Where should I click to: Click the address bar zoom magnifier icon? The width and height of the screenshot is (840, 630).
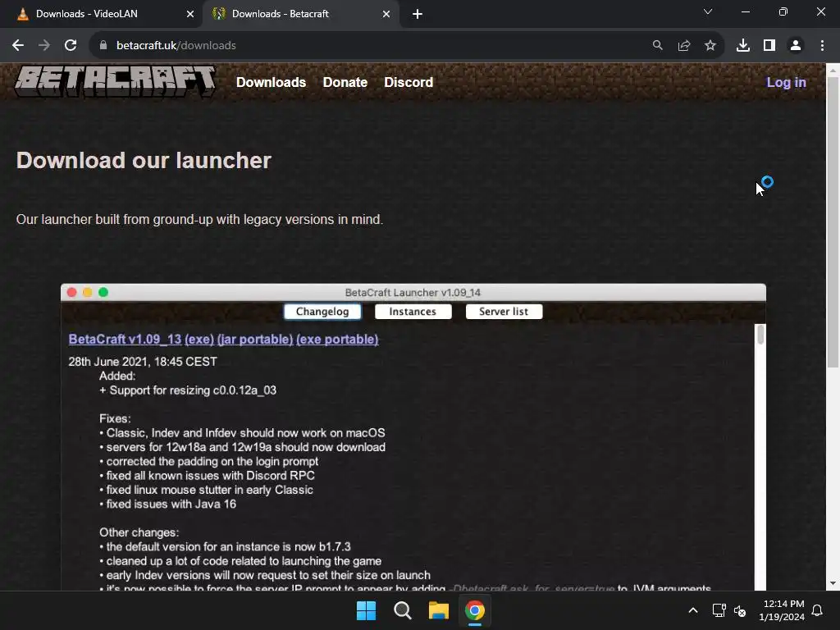coord(657,46)
